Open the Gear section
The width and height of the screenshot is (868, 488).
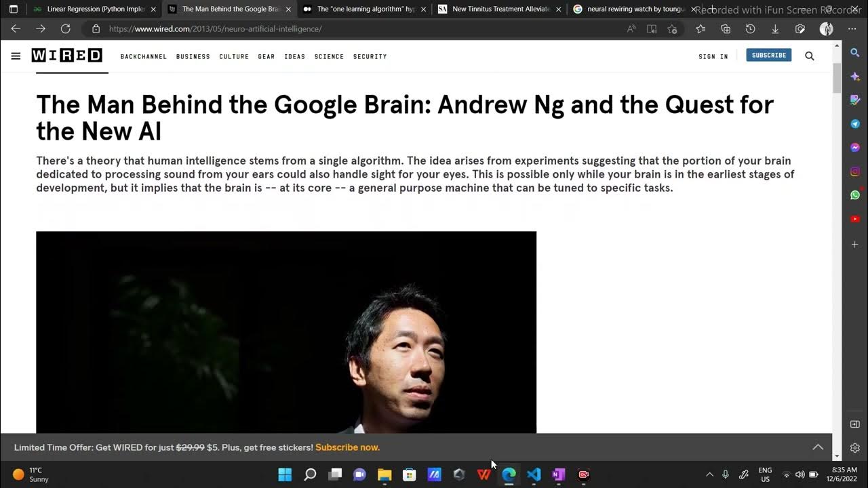[x=267, y=56]
